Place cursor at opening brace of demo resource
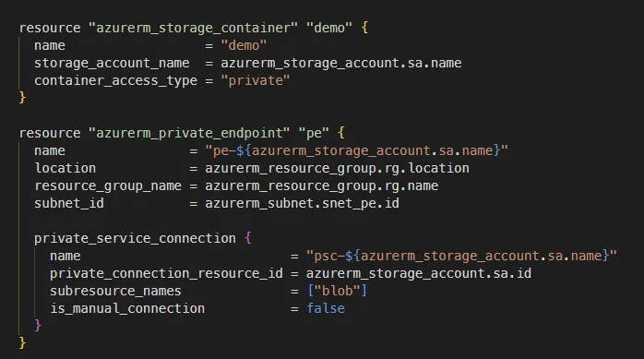Image resolution: width=644 pixels, height=359 pixels. (x=364, y=28)
